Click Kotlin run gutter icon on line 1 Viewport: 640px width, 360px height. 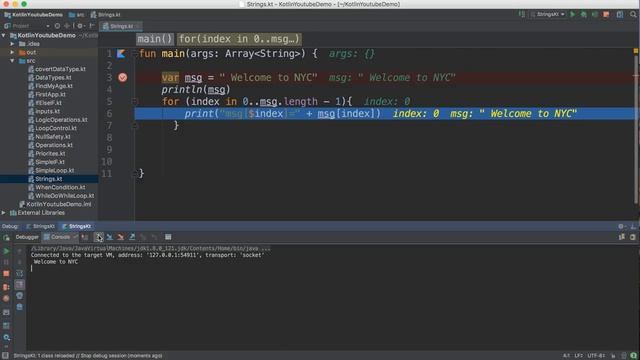click(x=121, y=53)
